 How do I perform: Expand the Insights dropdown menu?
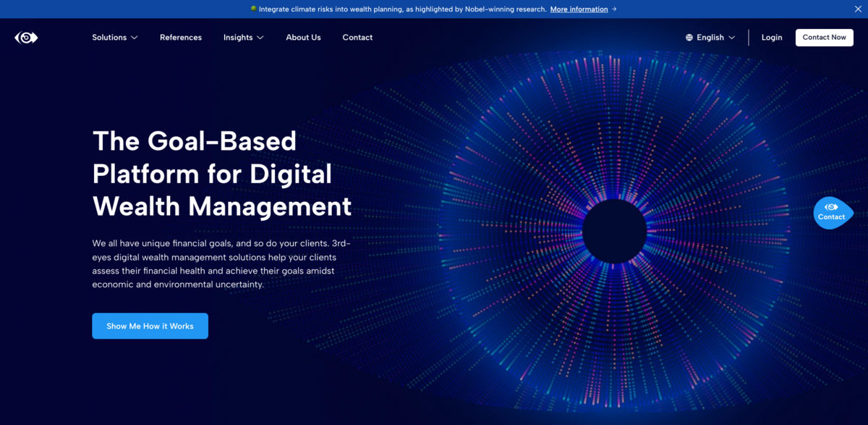243,37
